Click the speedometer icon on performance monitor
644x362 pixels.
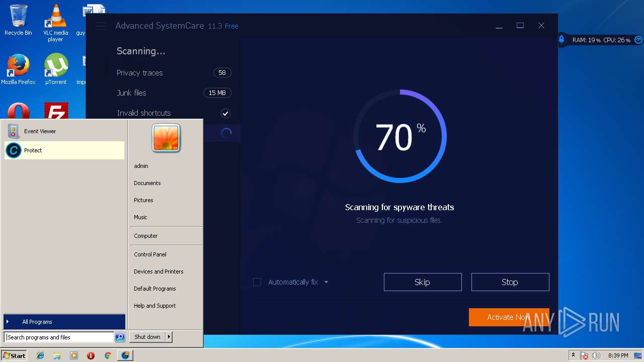point(638,40)
